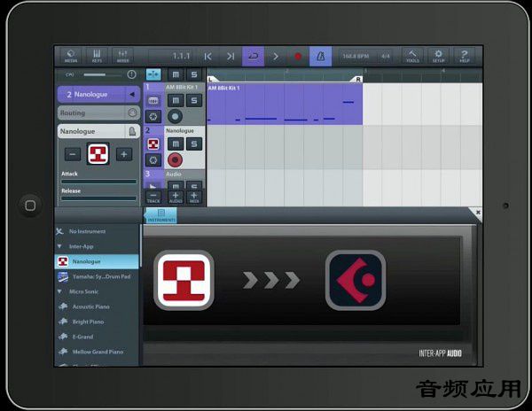
Task: Toggle the metronome click
Action: point(320,56)
